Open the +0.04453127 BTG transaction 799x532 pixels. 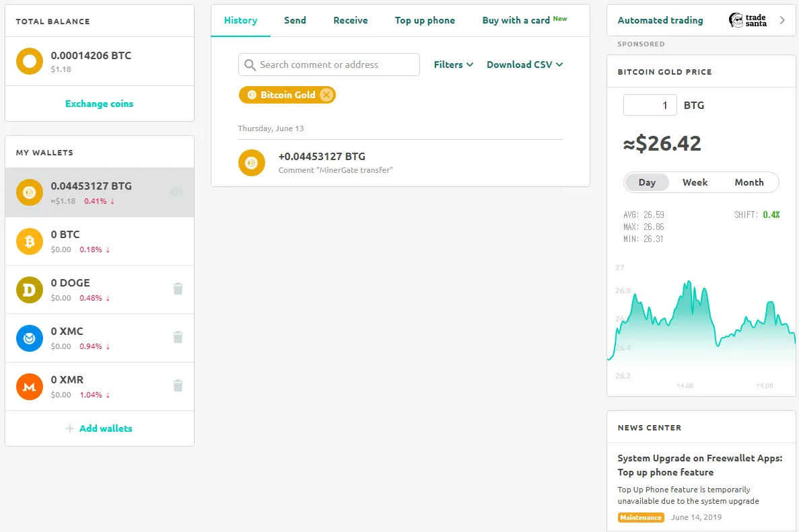[x=400, y=163]
